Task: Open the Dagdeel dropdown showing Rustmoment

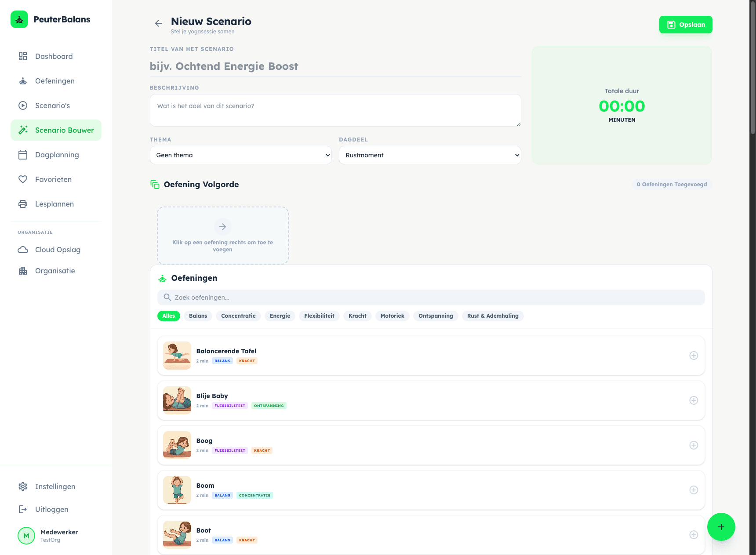Action: point(429,155)
